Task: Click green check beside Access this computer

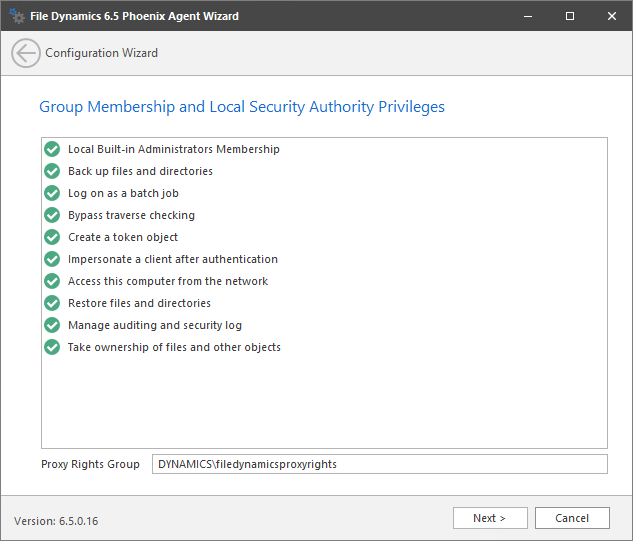Action: (53, 281)
